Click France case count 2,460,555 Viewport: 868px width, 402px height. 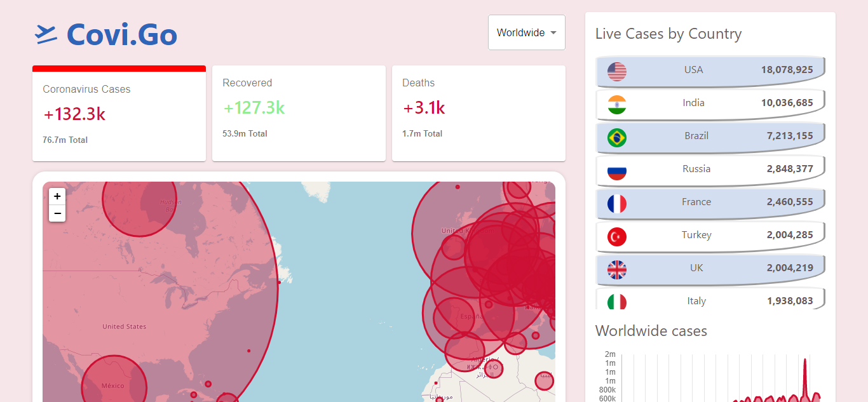(790, 201)
